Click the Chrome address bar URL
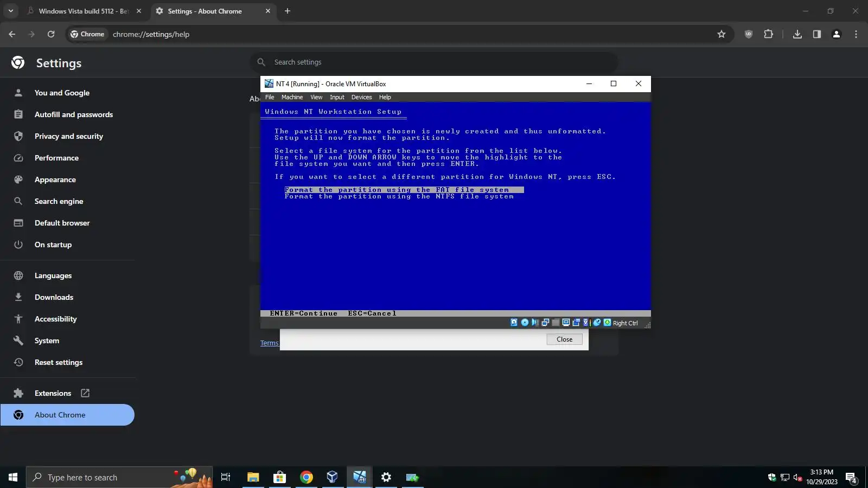Viewport: 868px width, 488px height. (151, 34)
